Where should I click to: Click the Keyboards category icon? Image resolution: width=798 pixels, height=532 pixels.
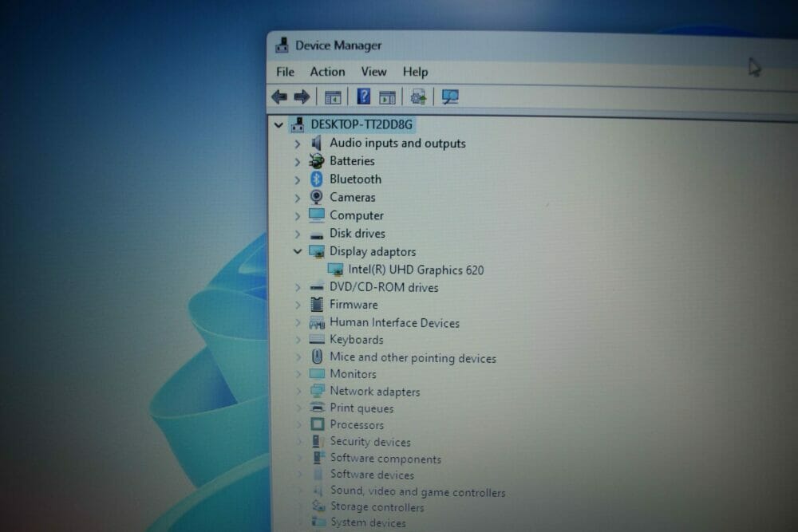[317, 339]
